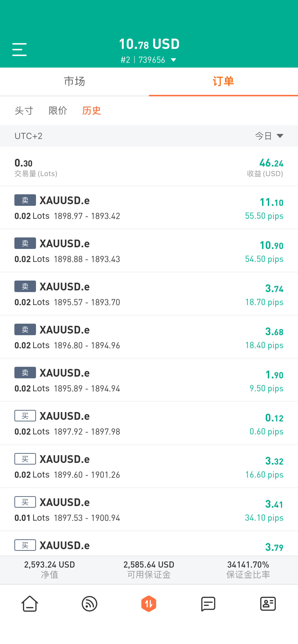Screen dimensions: 298x644
Task: Open the signal feed icon in bottom bar
Action: coord(89,604)
